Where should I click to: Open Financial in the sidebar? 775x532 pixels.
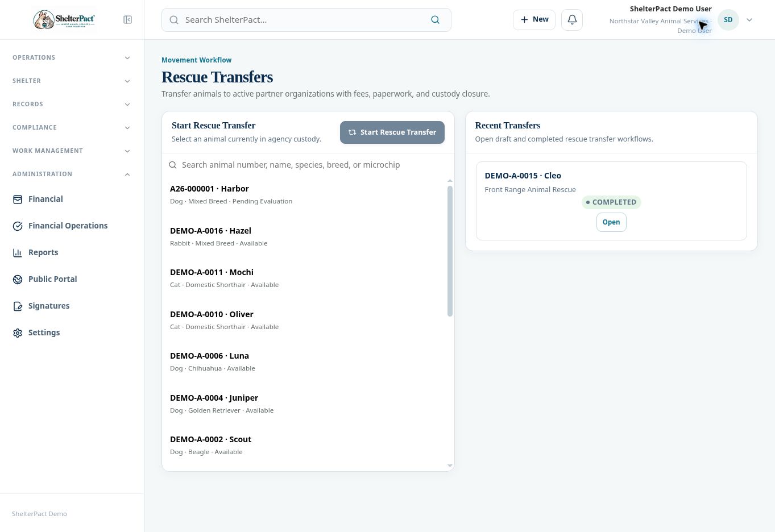[72, 199]
